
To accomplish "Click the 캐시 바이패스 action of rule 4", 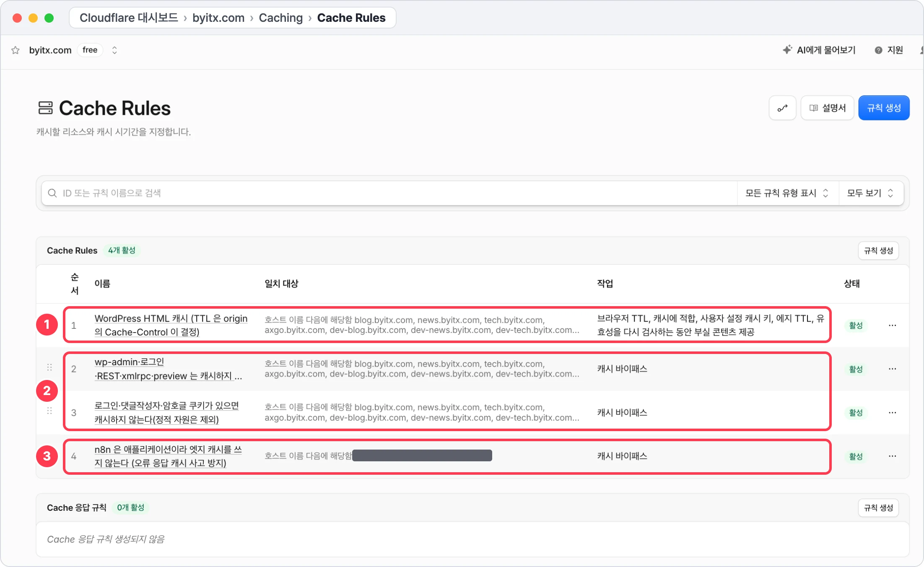I will 622,456.
